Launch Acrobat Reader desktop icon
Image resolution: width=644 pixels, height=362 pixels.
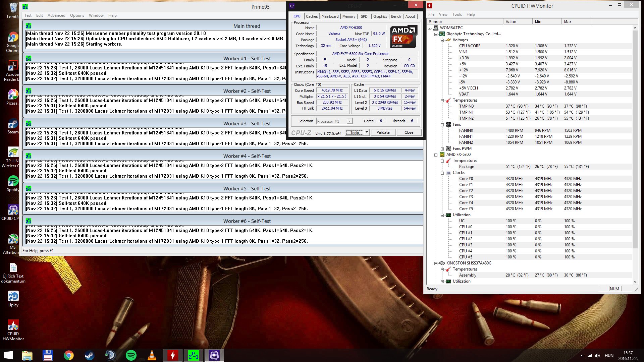coord(13,71)
